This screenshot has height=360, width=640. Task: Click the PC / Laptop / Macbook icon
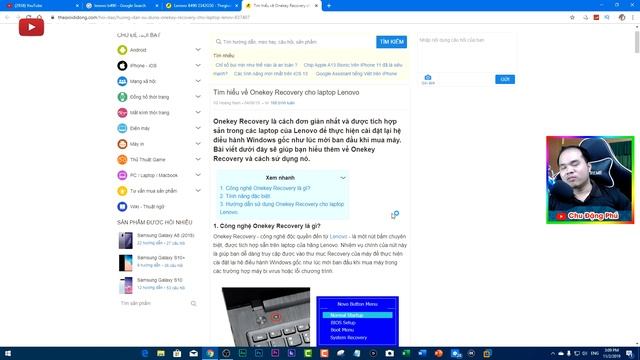(x=122, y=175)
